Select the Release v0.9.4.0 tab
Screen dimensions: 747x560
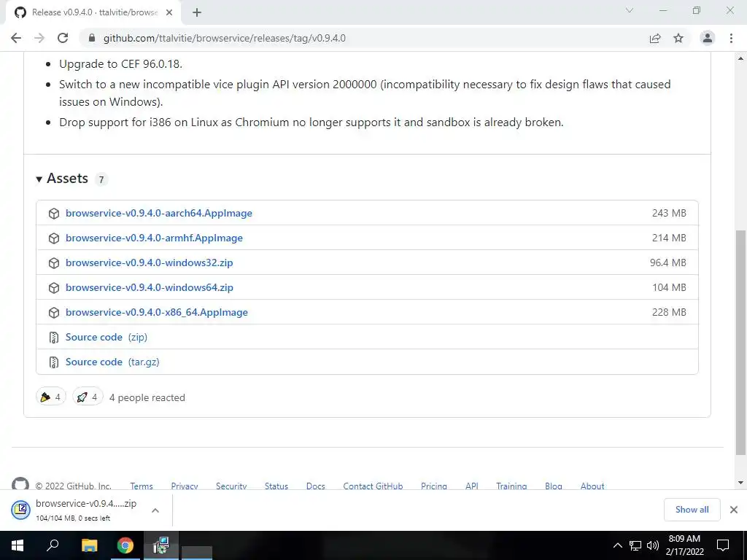[x=94, y=12]
